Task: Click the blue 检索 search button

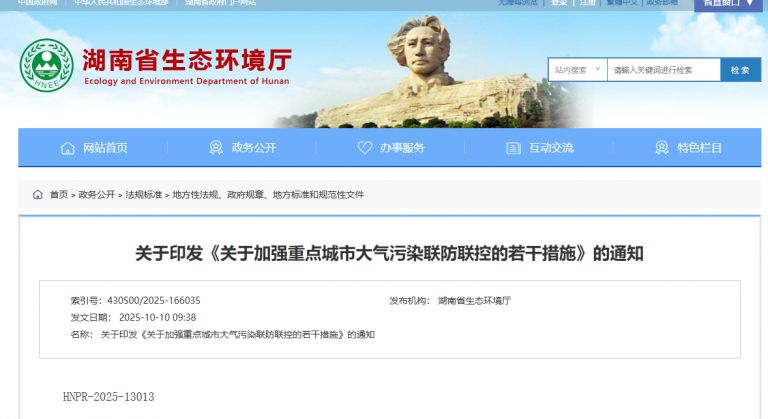Action: click(x=741, y=70)
